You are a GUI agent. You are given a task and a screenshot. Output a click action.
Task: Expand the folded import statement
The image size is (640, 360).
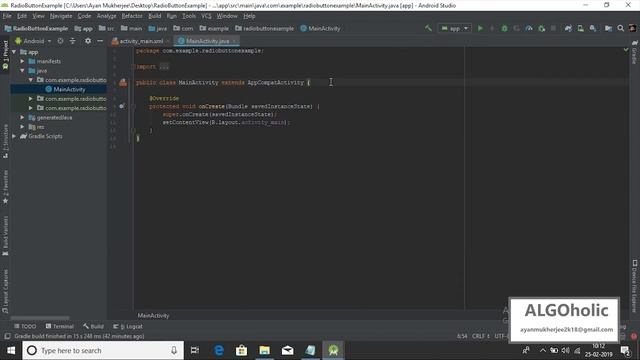[x=164, y=67]
